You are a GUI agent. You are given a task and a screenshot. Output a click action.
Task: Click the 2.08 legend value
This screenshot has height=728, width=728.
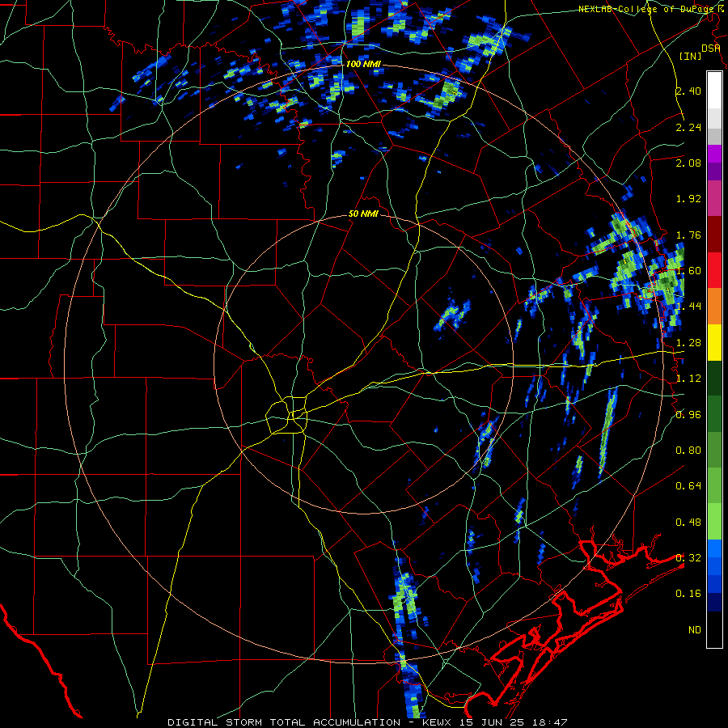[688, 163]
